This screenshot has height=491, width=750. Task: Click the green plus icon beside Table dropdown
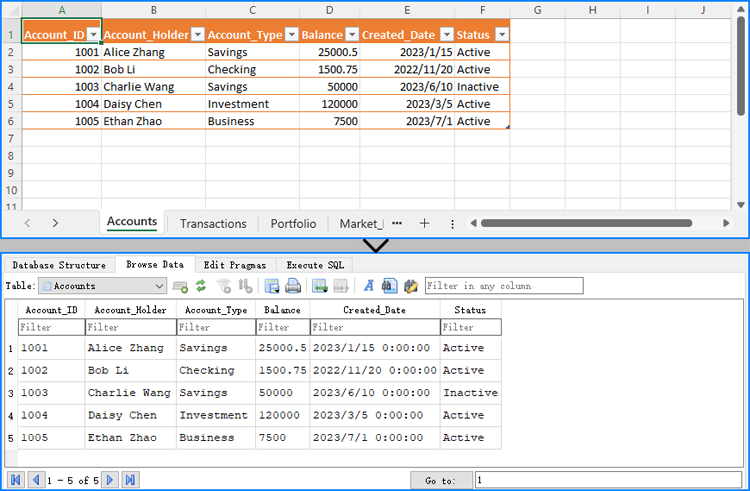coord(180,286)
